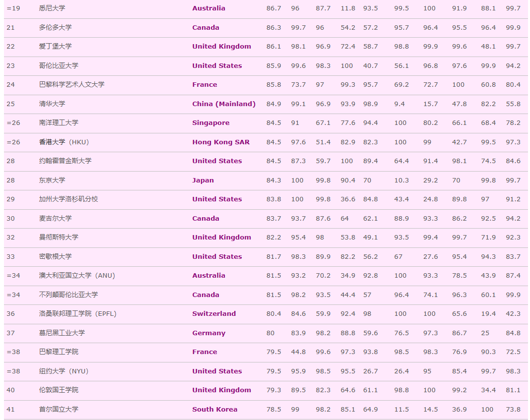
Task: Click France link in 巴黎科学艺术人文大学 row
Action: (204, 85)
